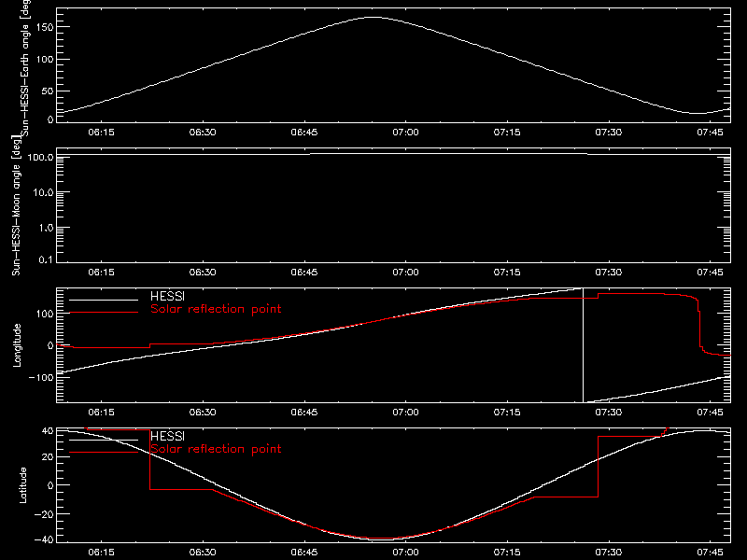Click '07:00' under the Earth angle plot
Screen dimensions: 747x560
point(405,132)
